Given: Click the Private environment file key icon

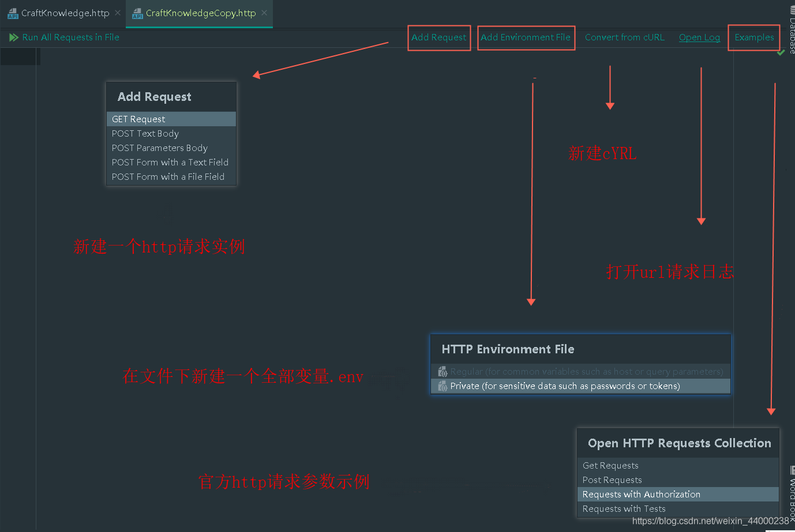Looking at the screenshot, I should pyautogui.click(x=442, y=386).
